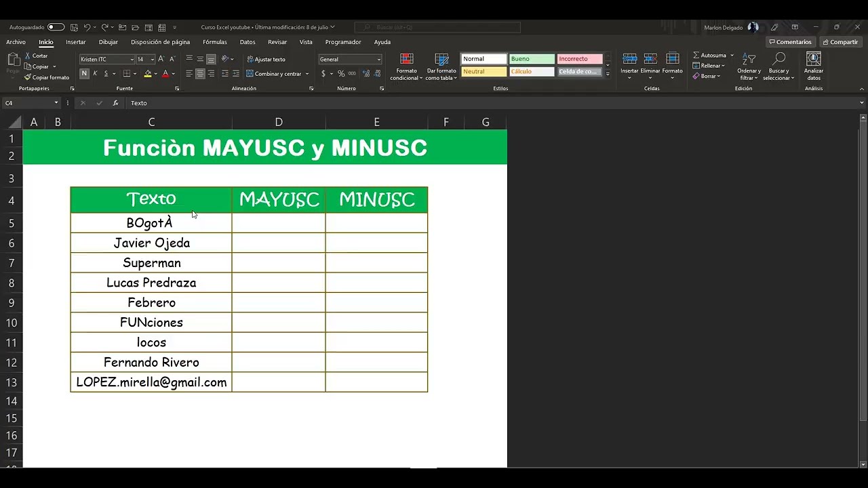The image size is (868, 488).
Task: Open Ordenar y filtrar menu
Action: (749, 66)
